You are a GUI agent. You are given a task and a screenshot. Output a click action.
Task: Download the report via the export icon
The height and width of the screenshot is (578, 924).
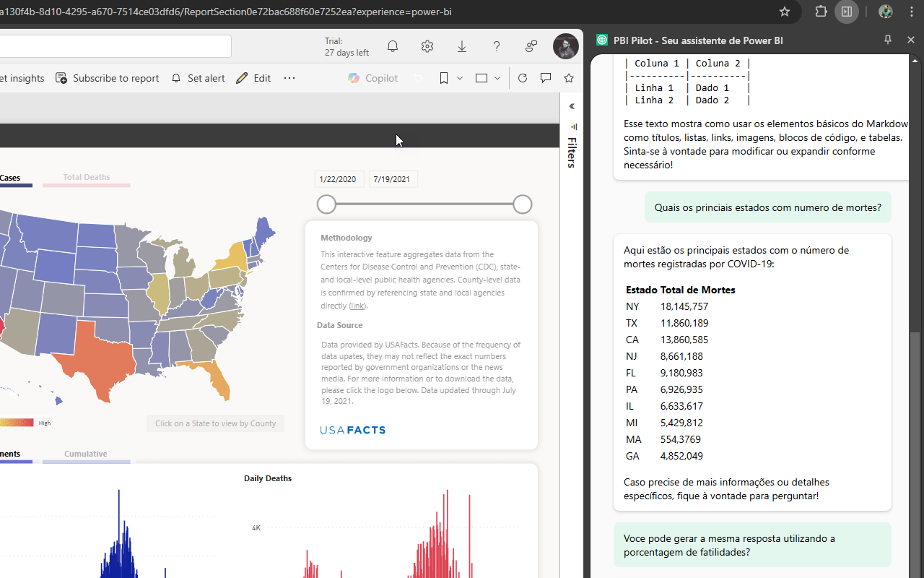(461, 46)
